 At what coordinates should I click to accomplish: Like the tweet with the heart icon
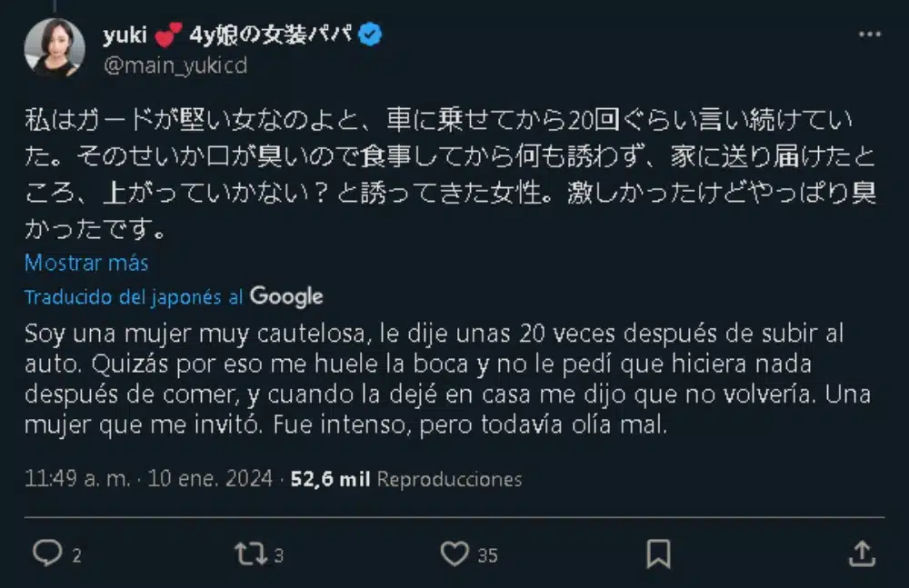pos(454,553)
